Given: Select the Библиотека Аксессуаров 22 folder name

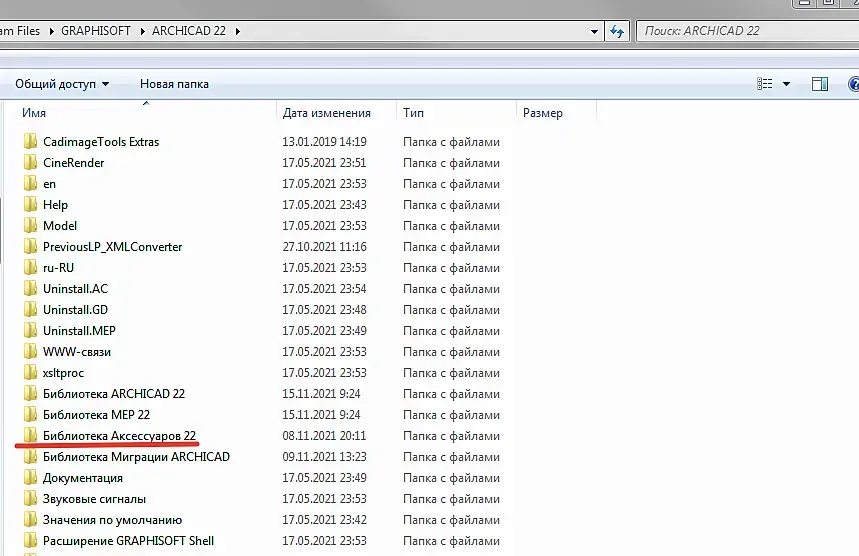Looking at the screenshot, I should coord(119,436).
